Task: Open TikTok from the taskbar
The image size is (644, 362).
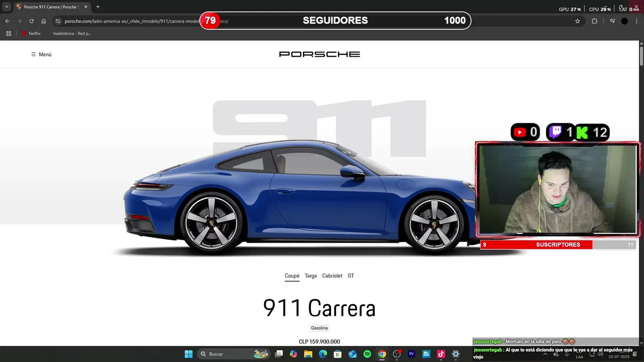Action: [x=441, y=354]
